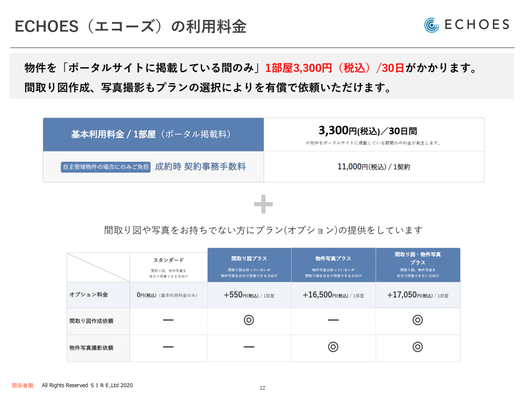The width and height of the screenshot is (525, 394).
Task: Click the 間取り図プラス plan header
Action: 249,265
